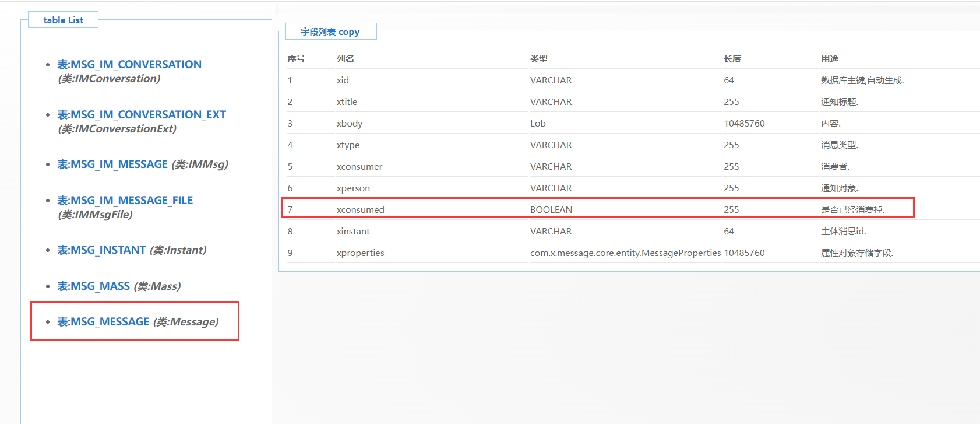Click the VARCHAR type in the xconsumer row
This screenshot has width=980, height=424.
(551, 167)
